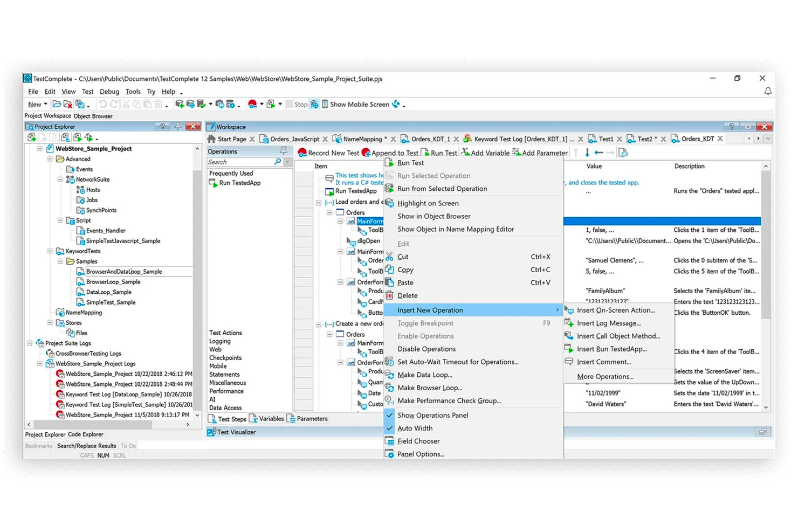
Task: Click the Show Mobile Screen phone icon
Action: [325, 104]
